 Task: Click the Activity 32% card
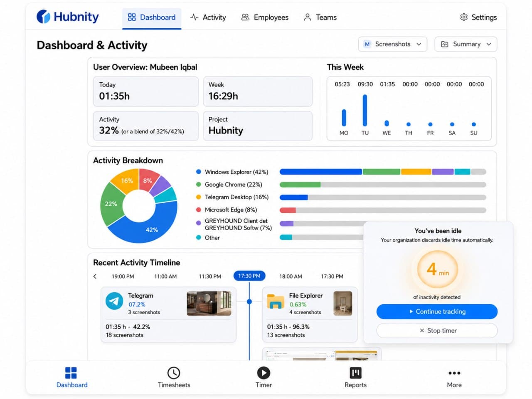tap(146, 126)
